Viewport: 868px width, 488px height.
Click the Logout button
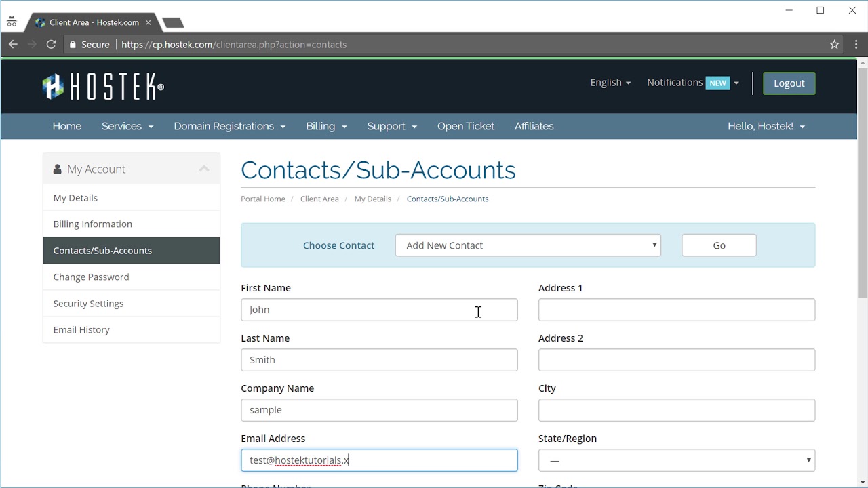[789, 83]
